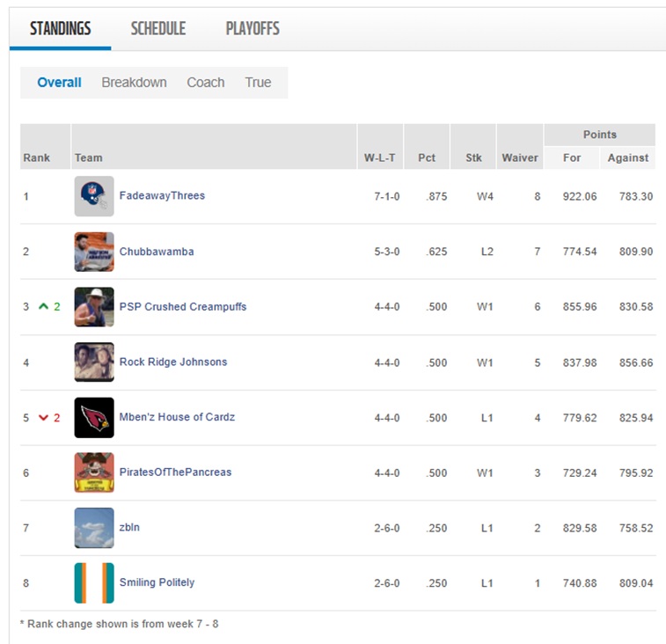
Task: Click zbln points against 758.52
Action: [x=636, y=528]
